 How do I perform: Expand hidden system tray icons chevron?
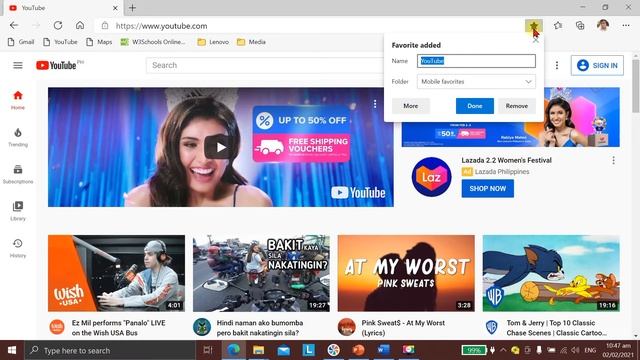503,350
